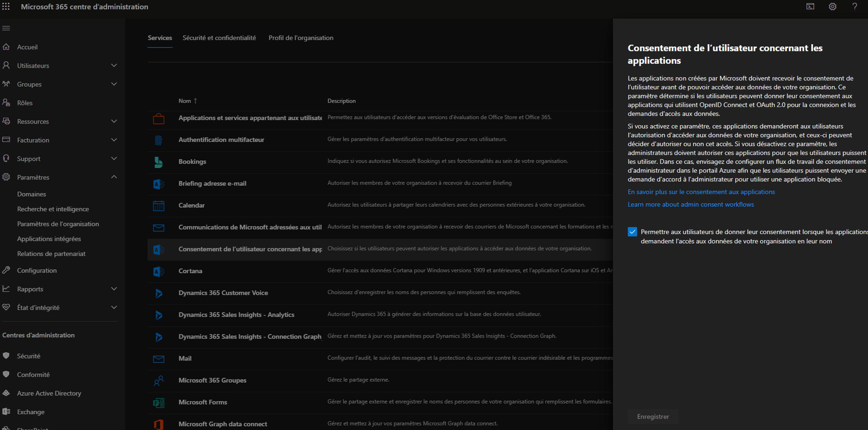Open Dynamics 365 Sales Insights - Analytics

[380, 314]
